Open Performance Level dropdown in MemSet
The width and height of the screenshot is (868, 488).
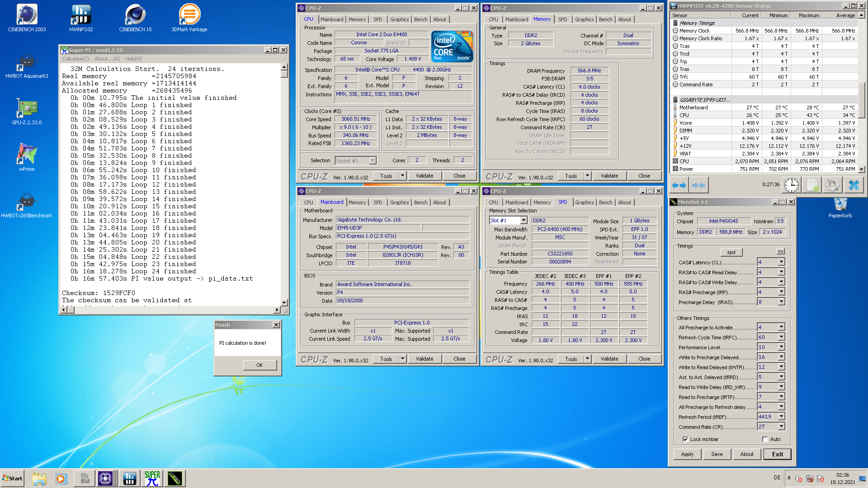click(x=781, y=347)
